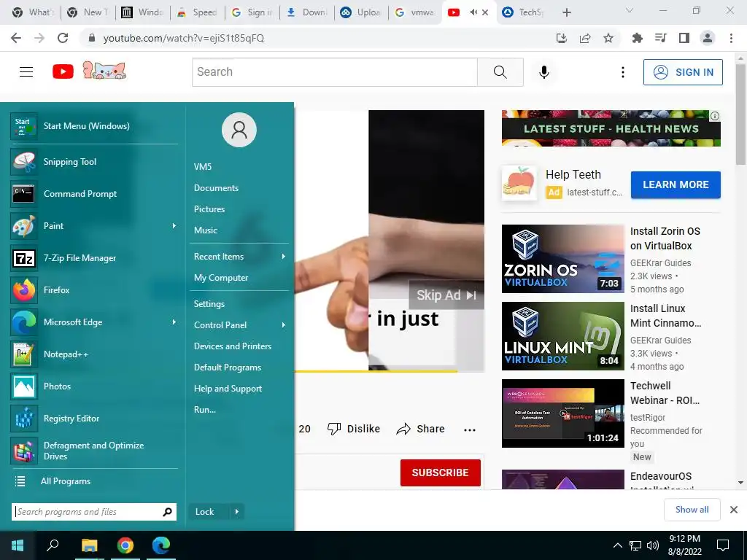Click the red SUBSCRIBE button

tap(440, 472)
